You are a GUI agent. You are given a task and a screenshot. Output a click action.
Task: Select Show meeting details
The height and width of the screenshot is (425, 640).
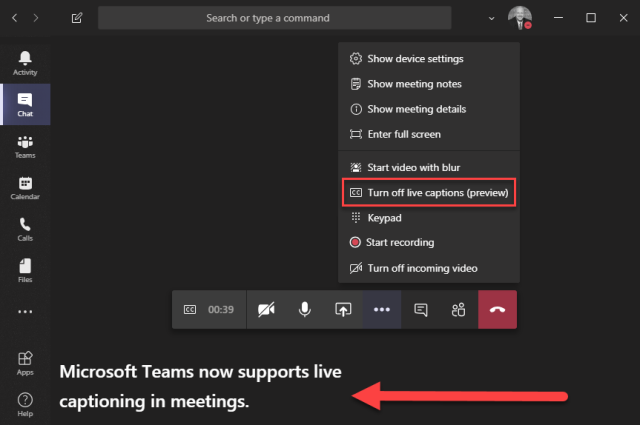coord(429,109)
